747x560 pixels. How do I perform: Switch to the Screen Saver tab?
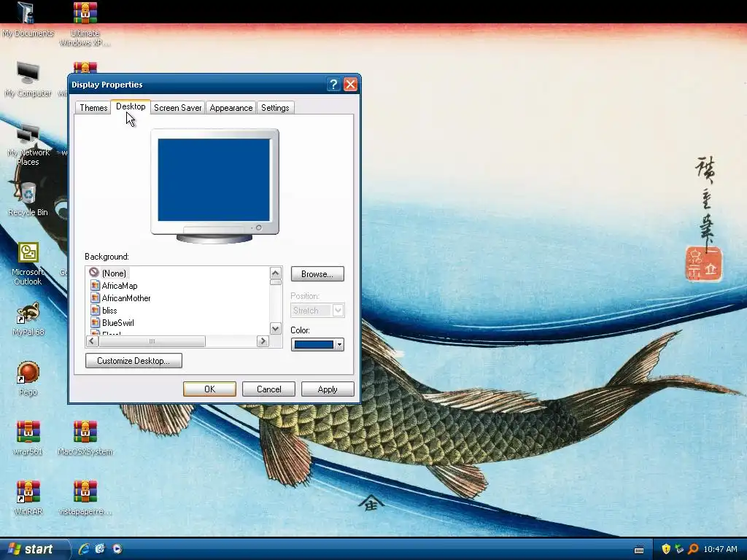click(x=178, y=108)
